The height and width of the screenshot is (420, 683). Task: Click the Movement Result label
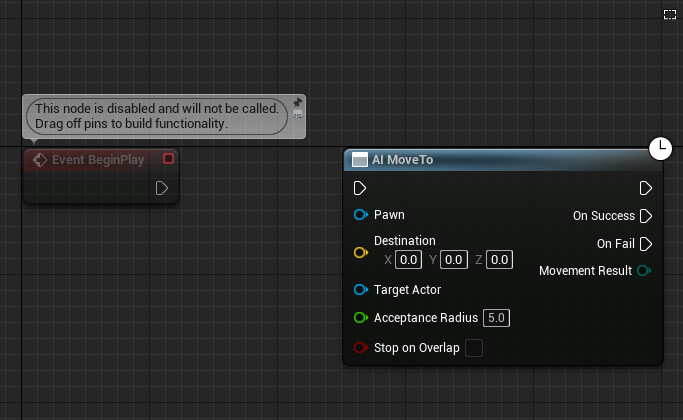[x=585, y=271]
